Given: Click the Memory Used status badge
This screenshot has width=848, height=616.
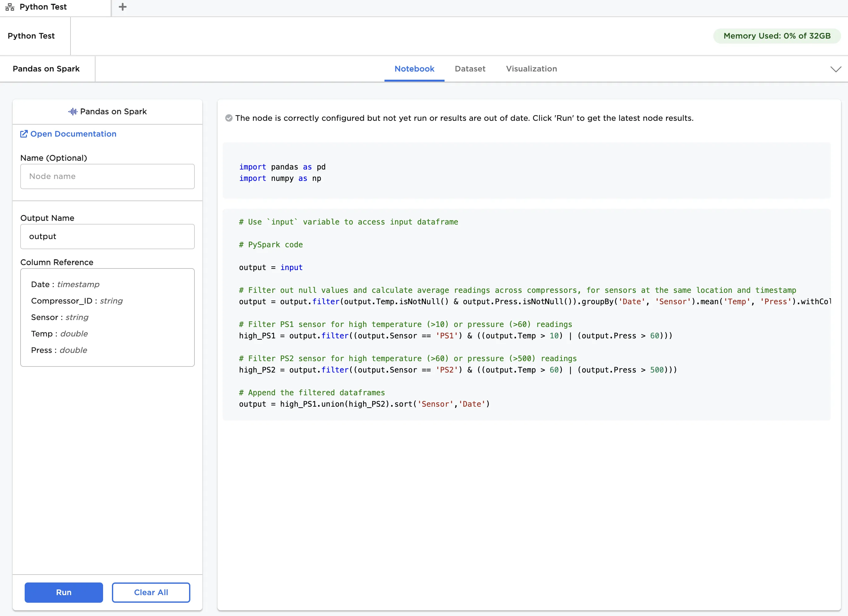Looking at the screenshot, I should click(x=777, y=36).
